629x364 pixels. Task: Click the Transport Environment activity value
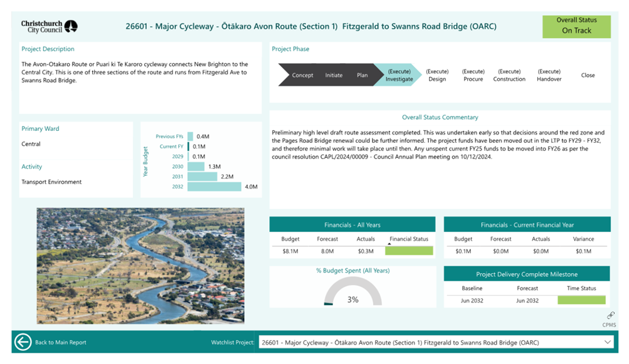pos(51,182)
